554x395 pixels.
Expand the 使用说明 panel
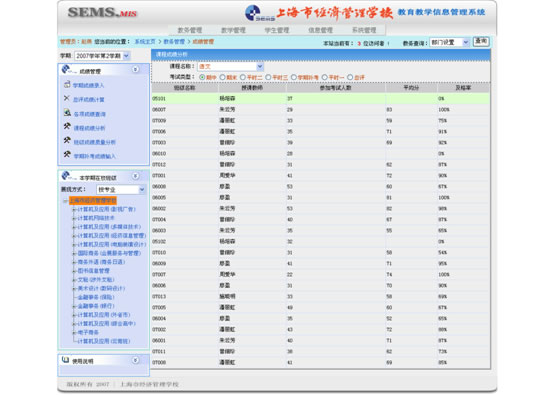[x=135, y=360]
